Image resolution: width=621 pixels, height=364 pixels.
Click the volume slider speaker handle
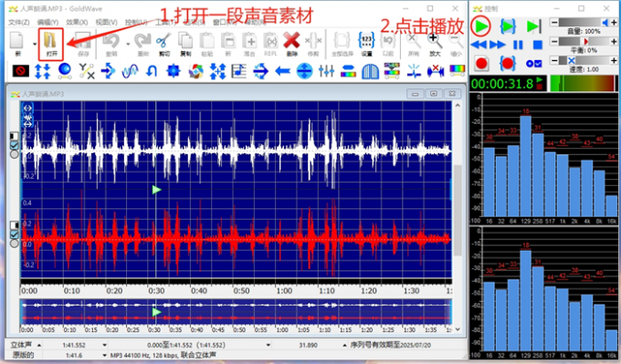coord(605,23)
